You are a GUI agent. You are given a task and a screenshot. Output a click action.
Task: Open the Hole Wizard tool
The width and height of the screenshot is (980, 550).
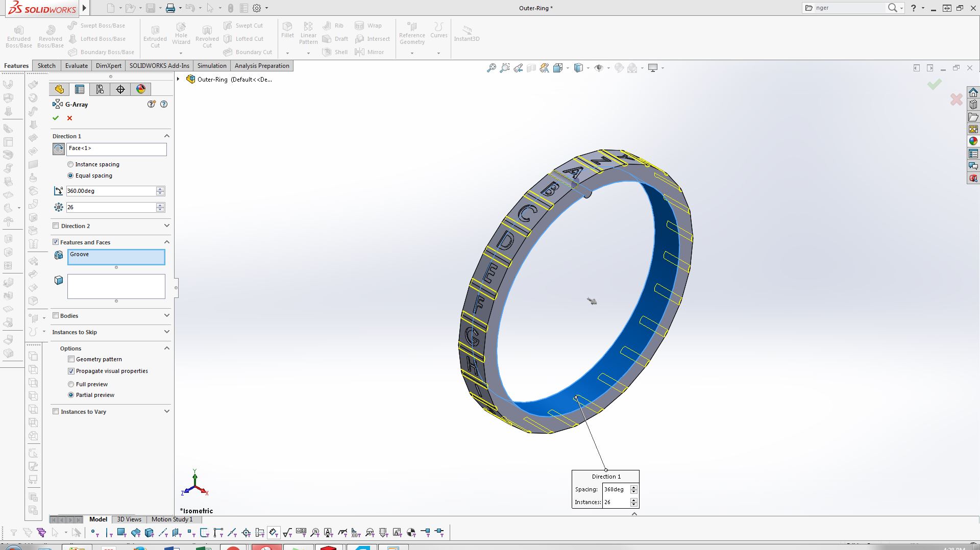181,33
